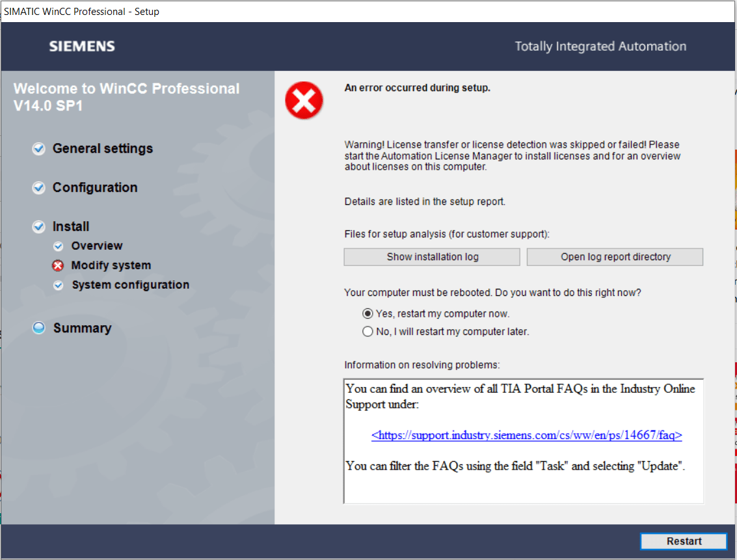
Task: Click the Overview checkmark icon
Action: (59, 247)
